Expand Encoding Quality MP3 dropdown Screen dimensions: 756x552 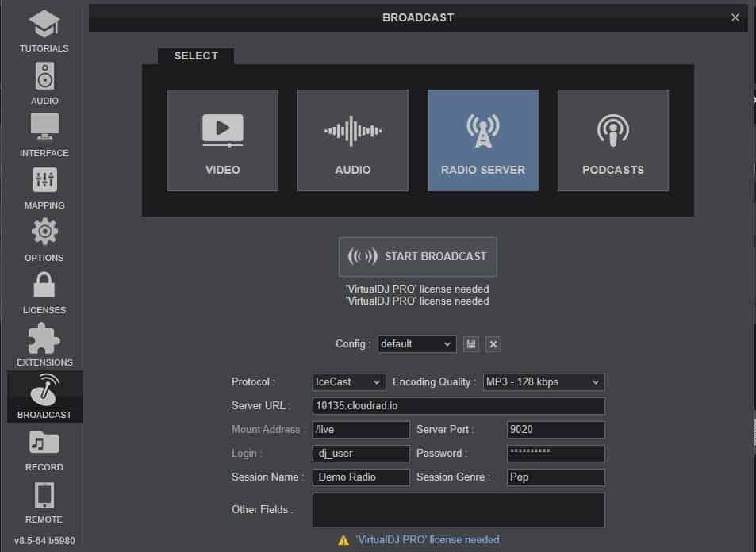(543, 382)
